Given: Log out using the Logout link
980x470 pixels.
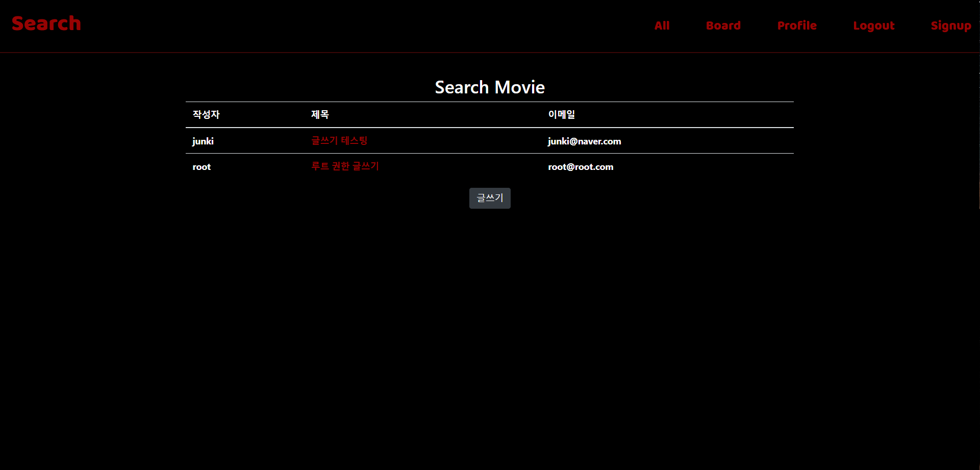Looking at the screenshot, I should click(x=874, y=25).
